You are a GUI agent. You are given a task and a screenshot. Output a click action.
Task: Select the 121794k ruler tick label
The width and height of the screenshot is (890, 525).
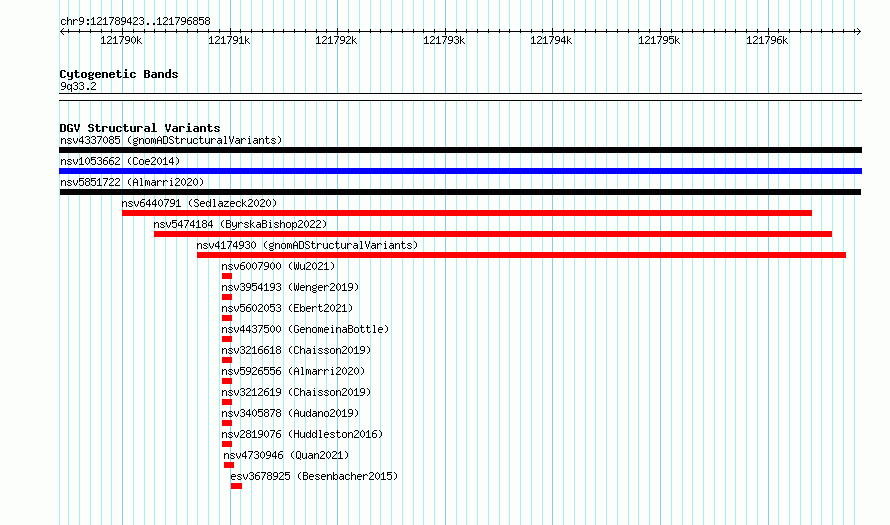coord(551,40)
